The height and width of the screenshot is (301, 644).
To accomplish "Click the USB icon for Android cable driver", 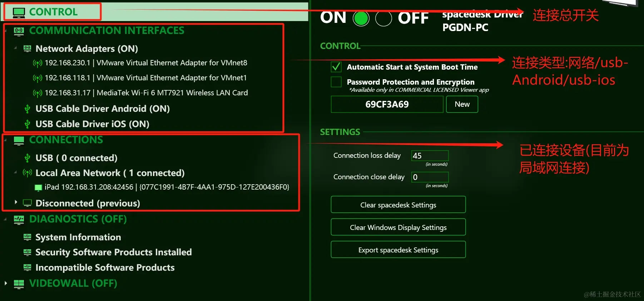I will [27, 109].
